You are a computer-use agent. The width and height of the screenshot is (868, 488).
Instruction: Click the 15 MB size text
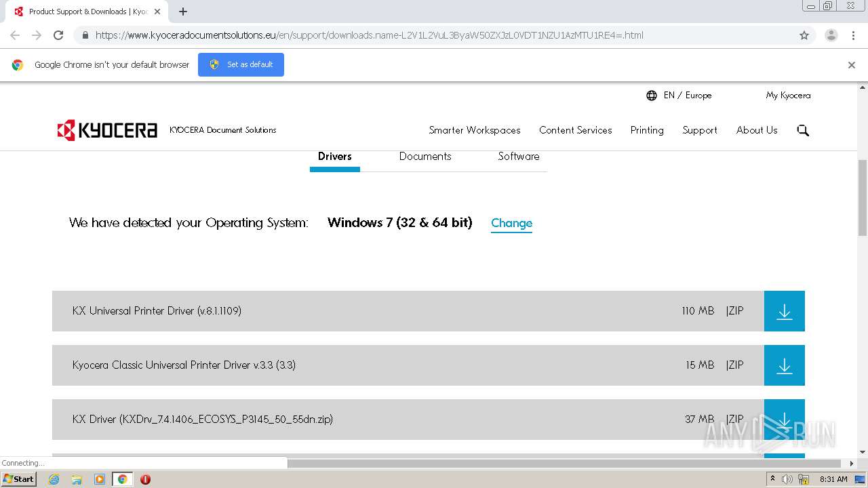click(x=700, y=365)
